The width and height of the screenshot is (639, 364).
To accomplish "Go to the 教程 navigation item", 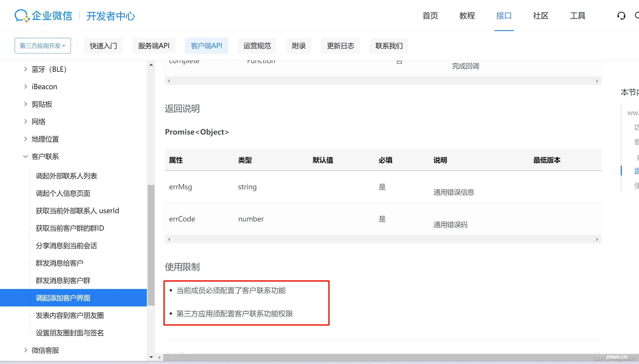I will (467, 16).
